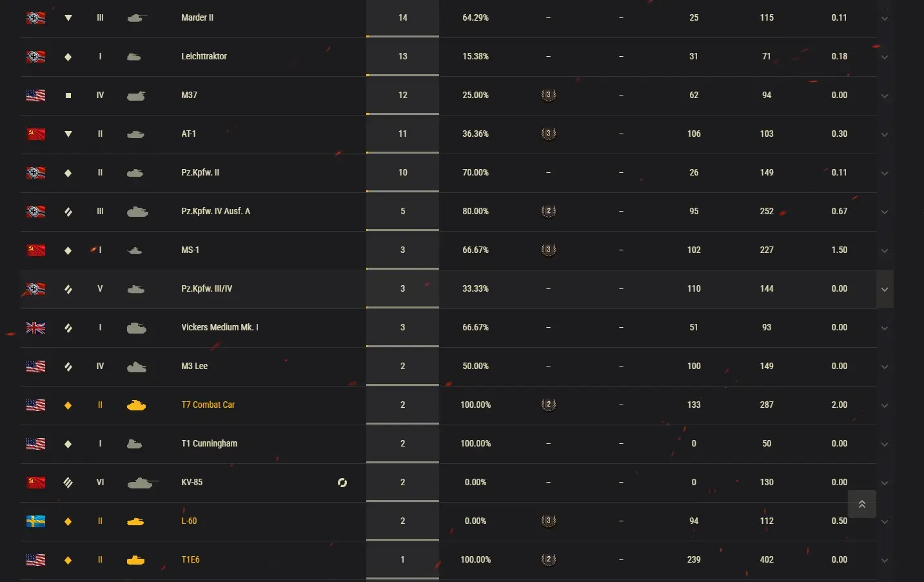Viewport: 924px width, 582px height.
Task: Click the vehicle class icon for Pz.Kpfw. IV Ausf. A
Action: 68,212
